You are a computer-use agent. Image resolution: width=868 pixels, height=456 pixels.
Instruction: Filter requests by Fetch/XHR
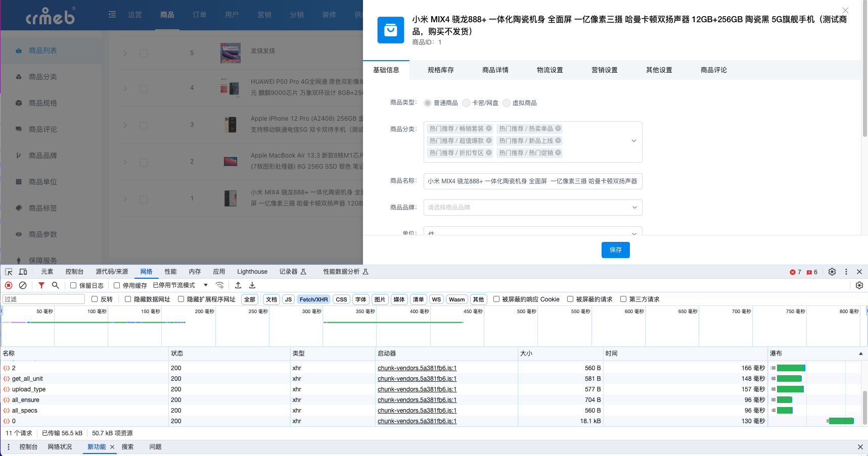(313, 299)
